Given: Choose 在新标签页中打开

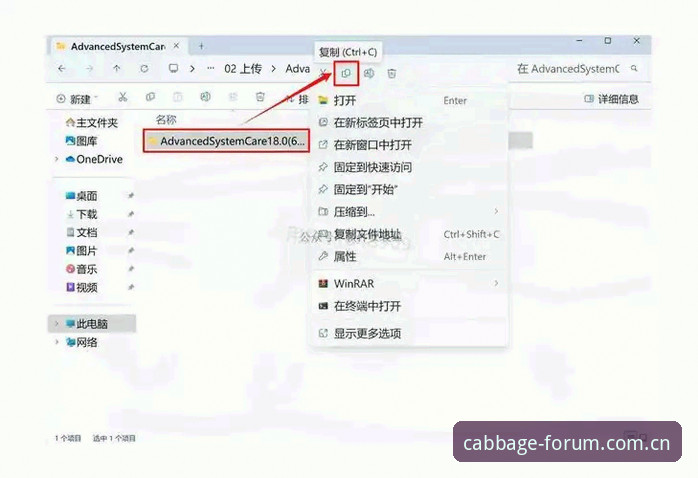Looking at the screenshot, I should [409, 122].
